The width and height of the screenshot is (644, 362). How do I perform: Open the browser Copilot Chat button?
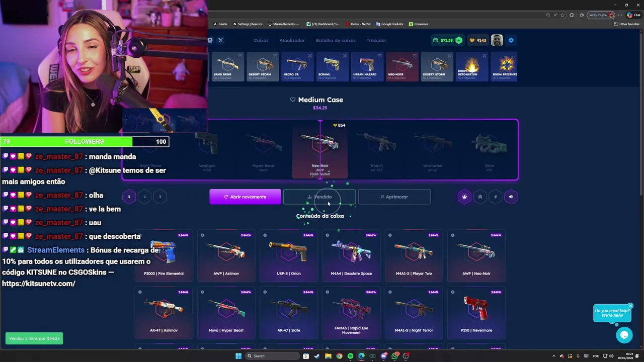click(633, 15)
